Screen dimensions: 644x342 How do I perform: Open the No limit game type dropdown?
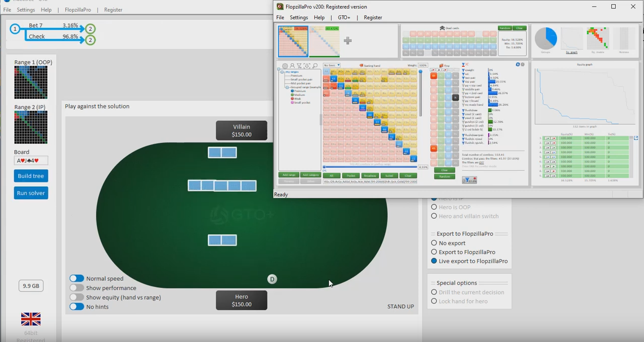(x=332, y=65)
